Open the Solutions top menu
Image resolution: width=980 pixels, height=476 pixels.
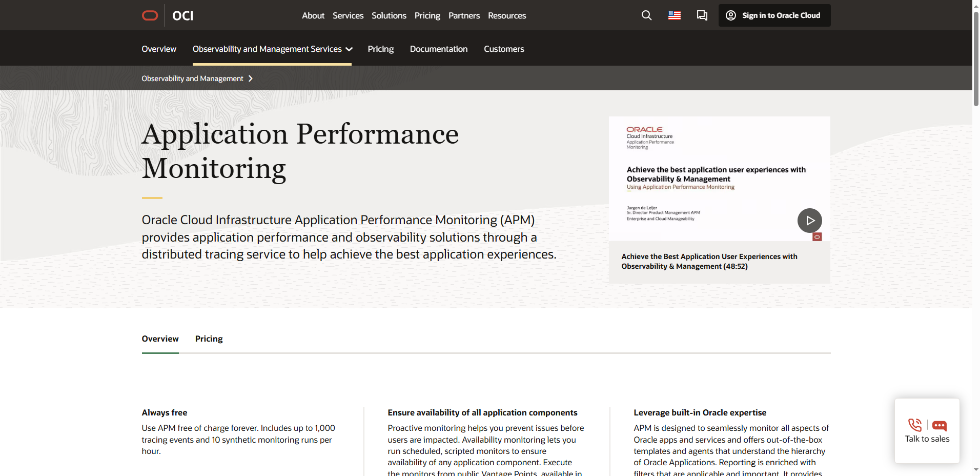pos(389,15)
